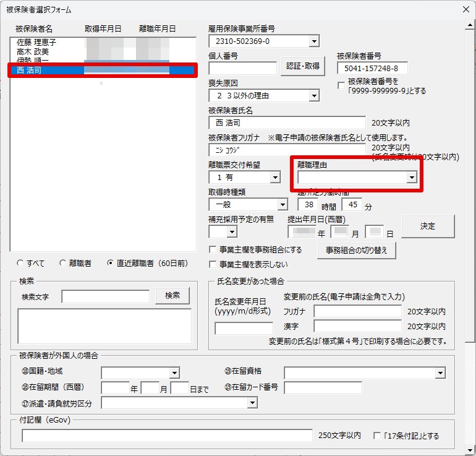Click the 被保険者フリガナ text field
Viewport: 476px width, 456px height.
pos(287,150)
